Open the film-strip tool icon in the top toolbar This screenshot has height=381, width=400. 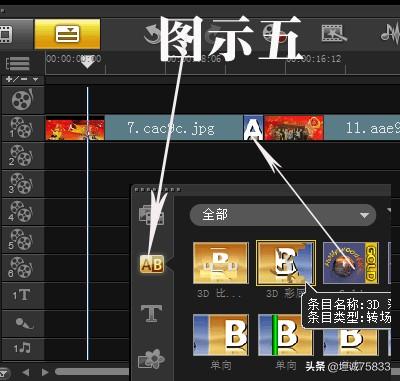coord(334,34)
